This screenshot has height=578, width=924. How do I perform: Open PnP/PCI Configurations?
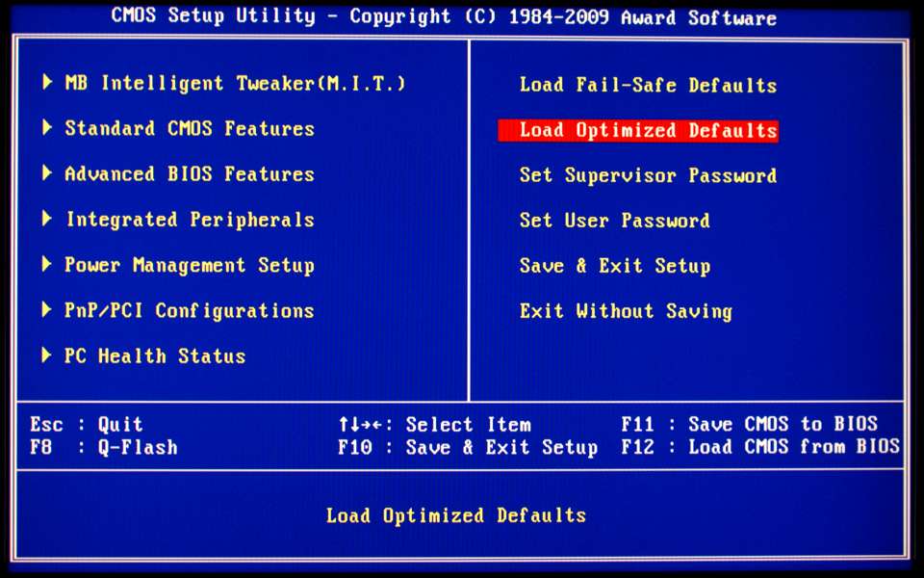(x=189, y=310)
